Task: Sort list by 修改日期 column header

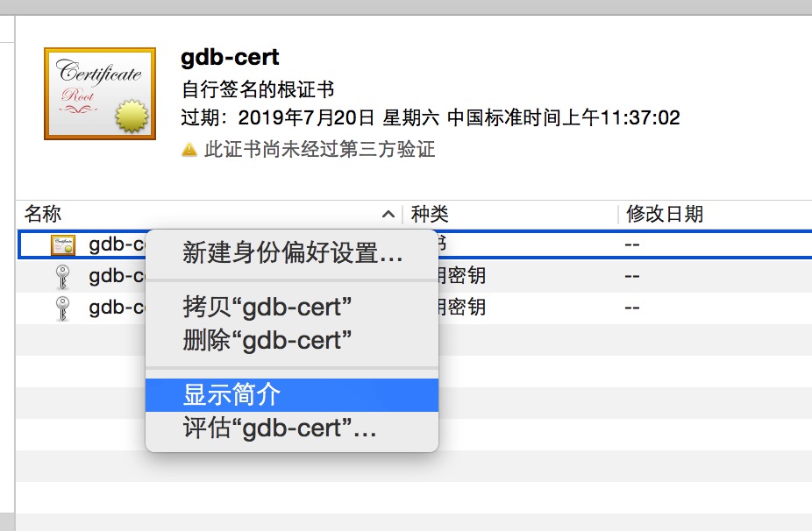Action: [x=665, y=214]
